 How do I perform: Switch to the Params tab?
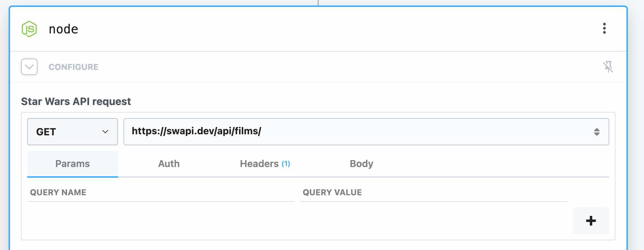pyautogui.click(x=73, y=164)
